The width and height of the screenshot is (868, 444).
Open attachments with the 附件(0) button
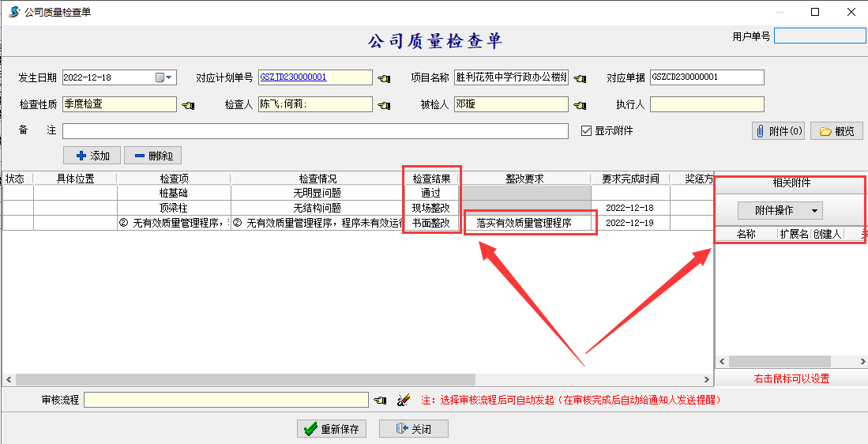778,131
